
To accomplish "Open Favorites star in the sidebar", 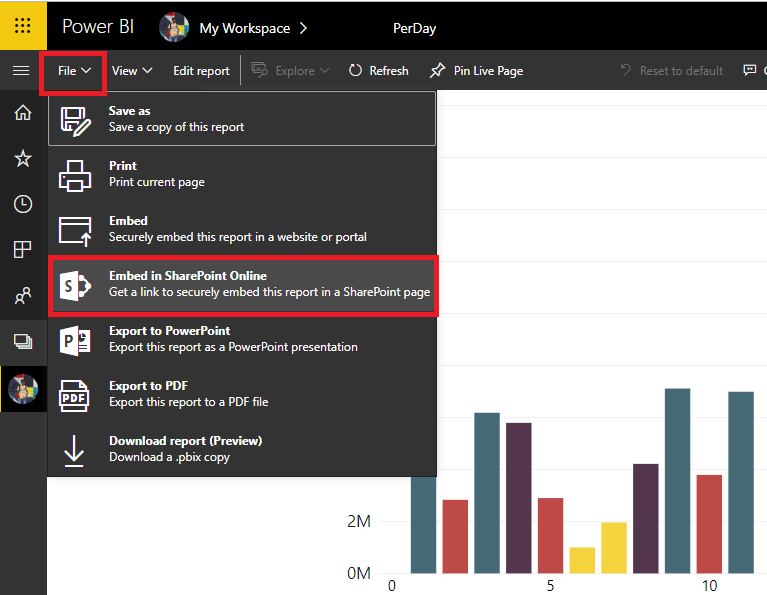I will point(23,159).
